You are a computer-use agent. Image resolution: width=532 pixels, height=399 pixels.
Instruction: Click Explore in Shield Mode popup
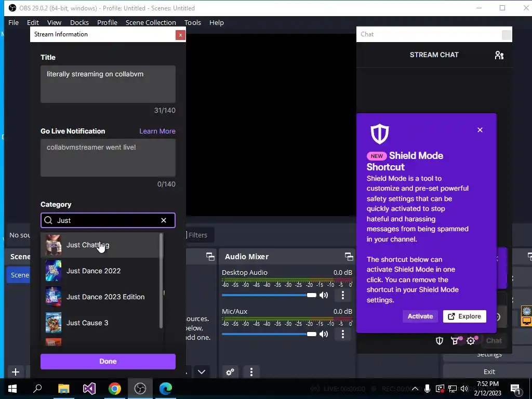click(464, 316)
